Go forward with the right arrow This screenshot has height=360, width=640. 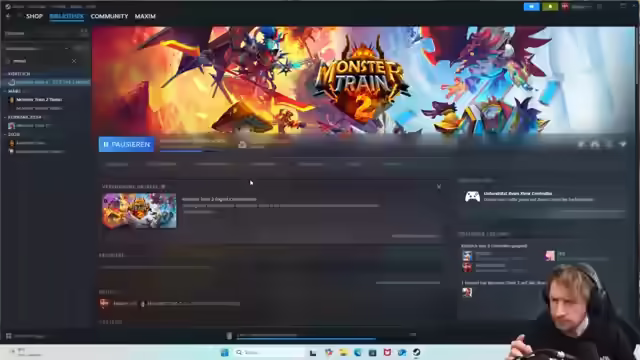coord(19,16)
